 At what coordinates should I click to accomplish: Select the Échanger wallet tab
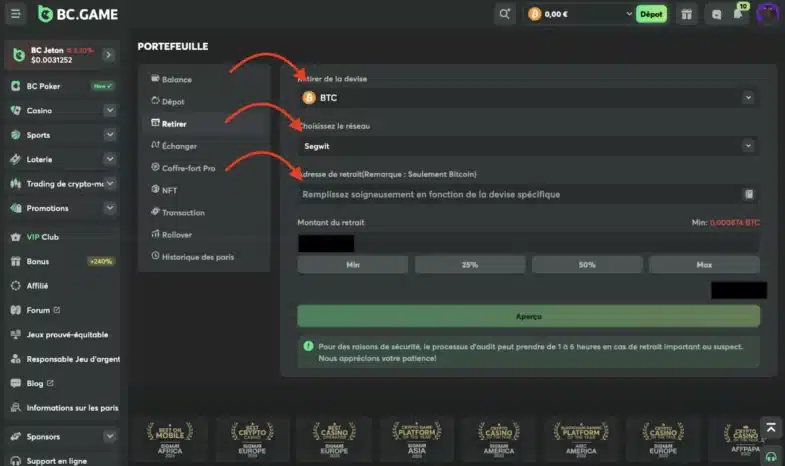(x=204, y=146)
